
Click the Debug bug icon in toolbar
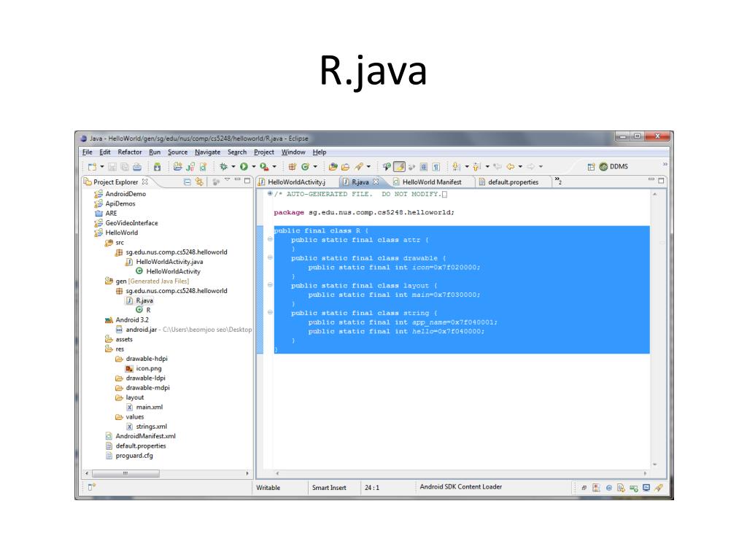[222, 166]
